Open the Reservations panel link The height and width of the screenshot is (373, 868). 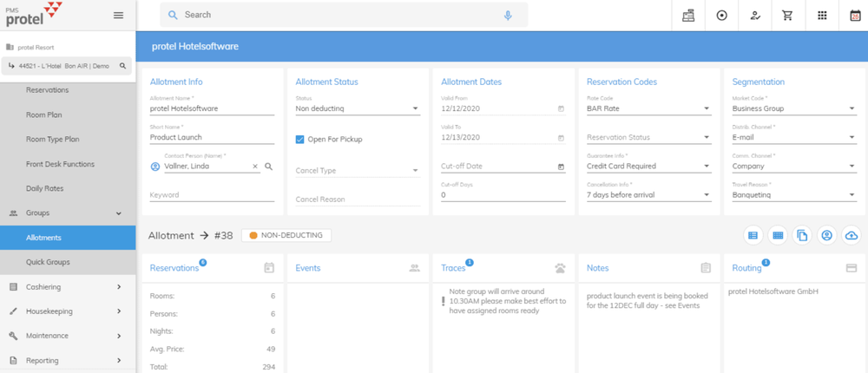[174, 269]
